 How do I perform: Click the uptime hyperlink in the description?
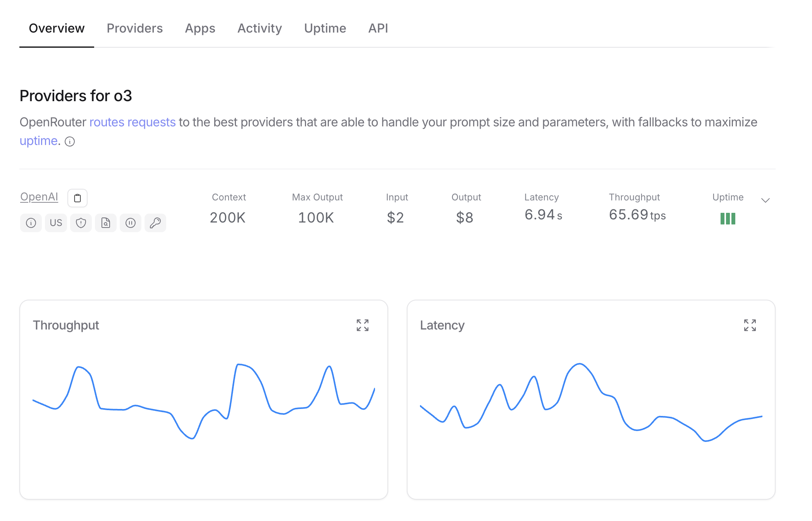coord(38,141)
